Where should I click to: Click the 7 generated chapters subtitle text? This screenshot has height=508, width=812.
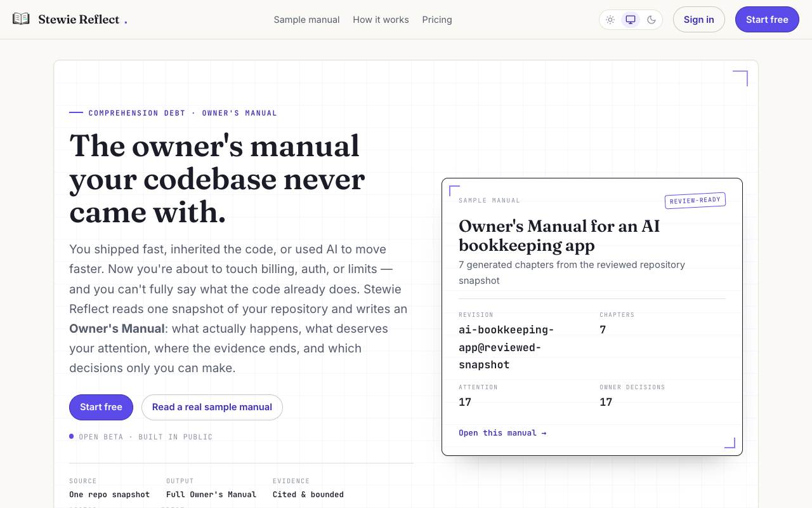click(572, 272)
